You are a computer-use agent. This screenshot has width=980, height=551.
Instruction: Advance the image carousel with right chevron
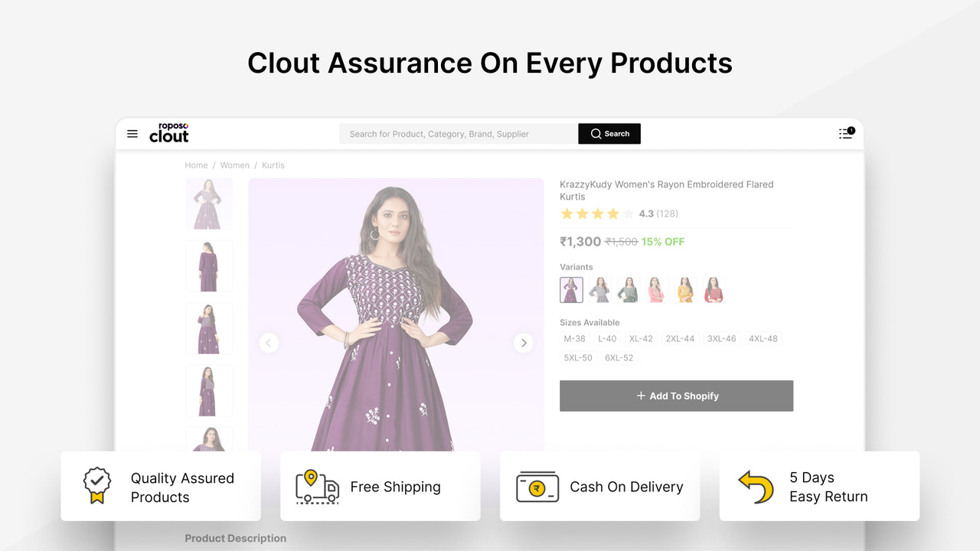point(524,343)
